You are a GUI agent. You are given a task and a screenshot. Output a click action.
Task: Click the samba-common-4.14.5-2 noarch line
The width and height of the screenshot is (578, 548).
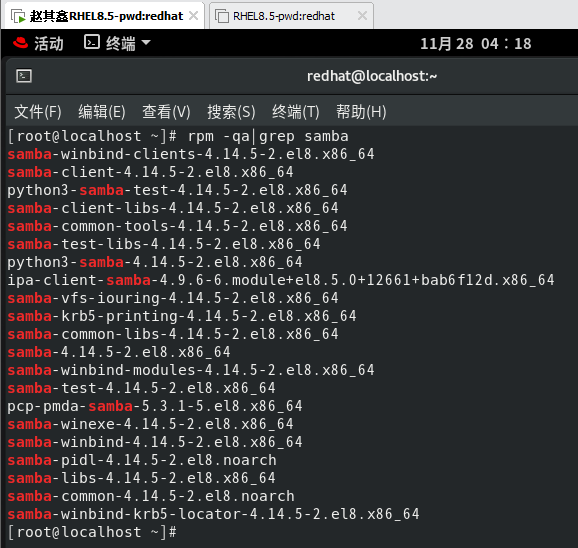(151, 497)
